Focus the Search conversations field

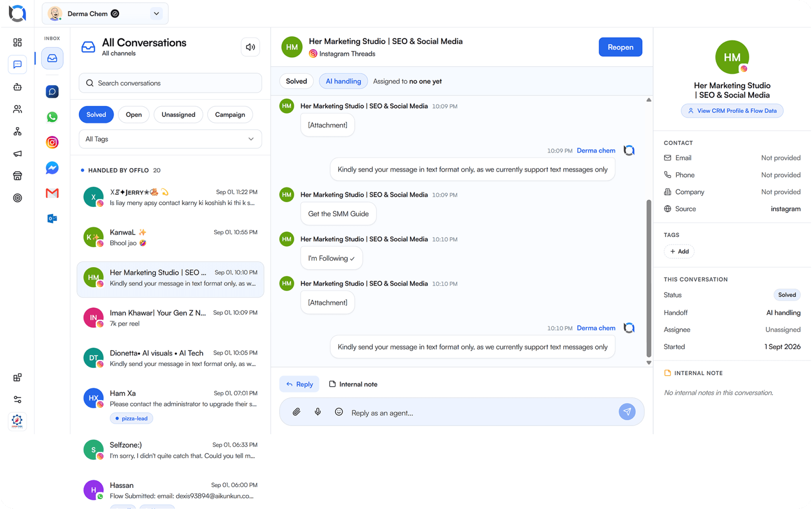pyautogui.click(x=170, y=83)
